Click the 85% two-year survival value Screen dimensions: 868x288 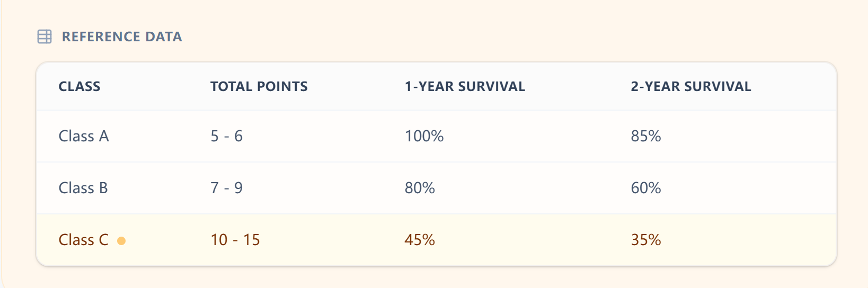pyautogui.click(x=645, y=136)
